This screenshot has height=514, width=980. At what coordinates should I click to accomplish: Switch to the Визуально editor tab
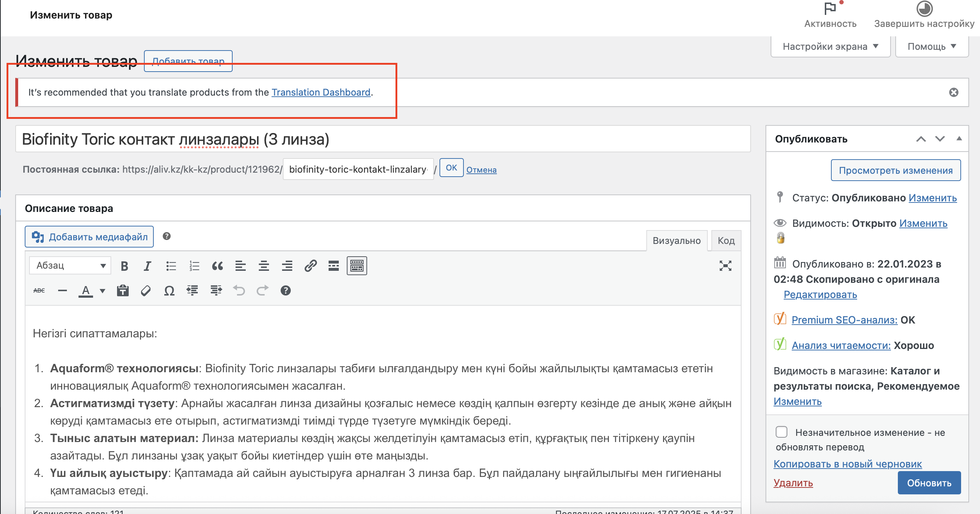(676, 240)
